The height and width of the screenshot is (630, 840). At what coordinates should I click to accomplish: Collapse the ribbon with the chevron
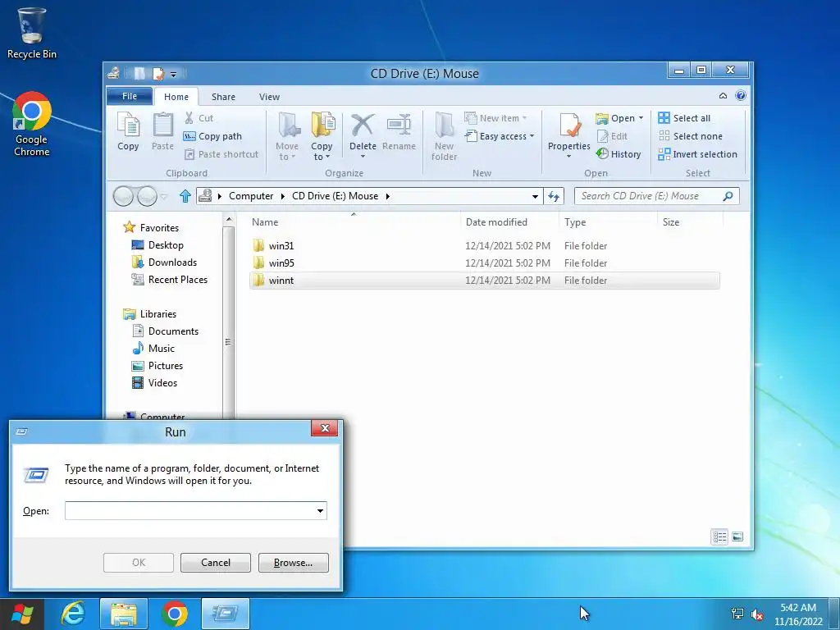pos(723,96)
